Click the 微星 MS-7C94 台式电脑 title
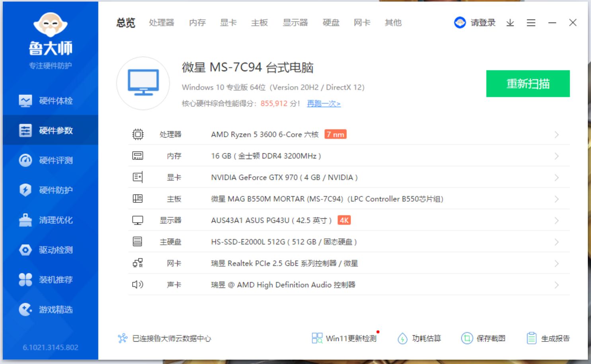Image resolution: width=591 pixels, height=364 pixels. click(x=248, y=68)
